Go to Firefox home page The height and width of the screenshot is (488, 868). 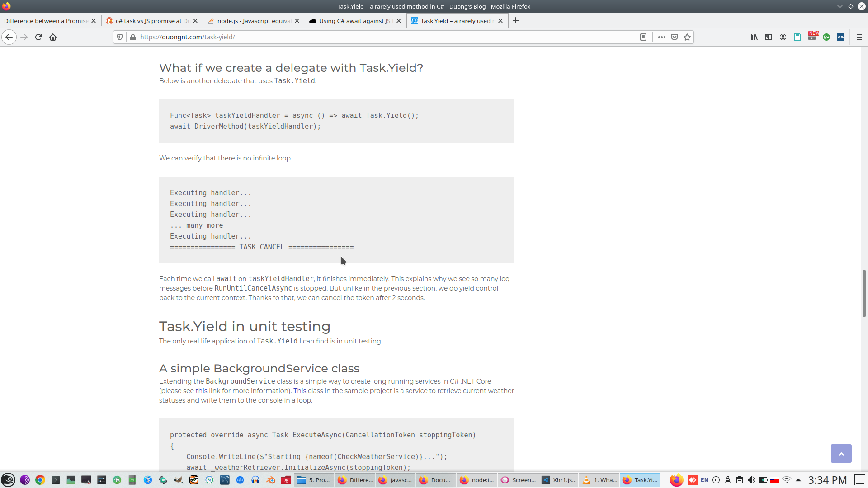pos(53,37)
